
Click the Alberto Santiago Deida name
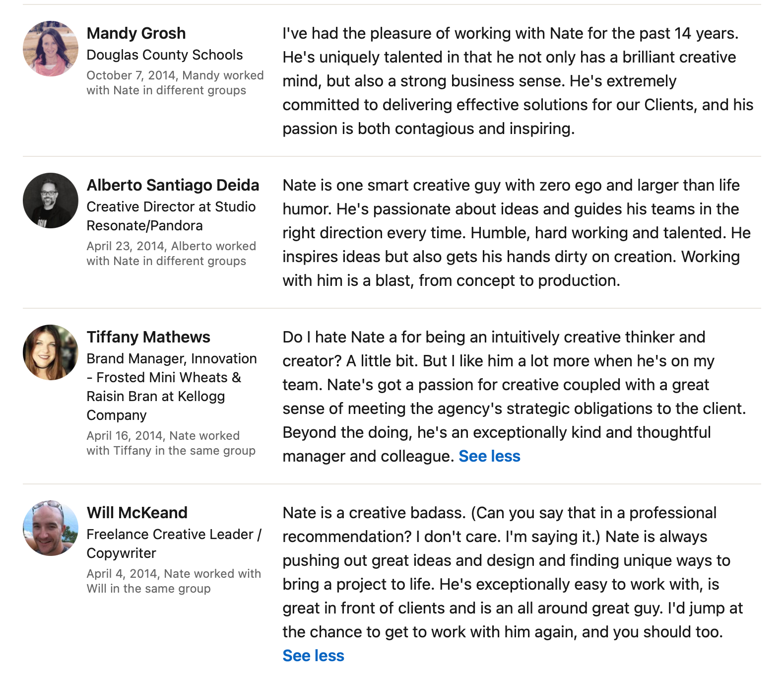173,185
